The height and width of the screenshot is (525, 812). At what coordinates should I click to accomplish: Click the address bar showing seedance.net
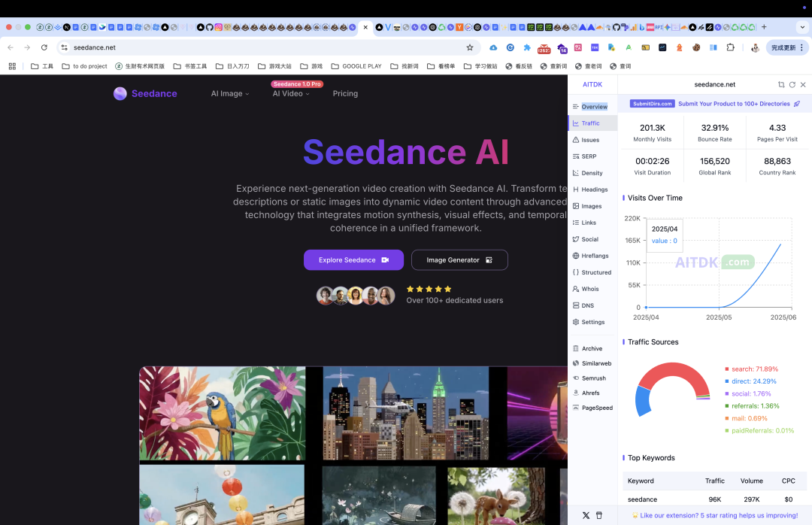tap(267, 47)
